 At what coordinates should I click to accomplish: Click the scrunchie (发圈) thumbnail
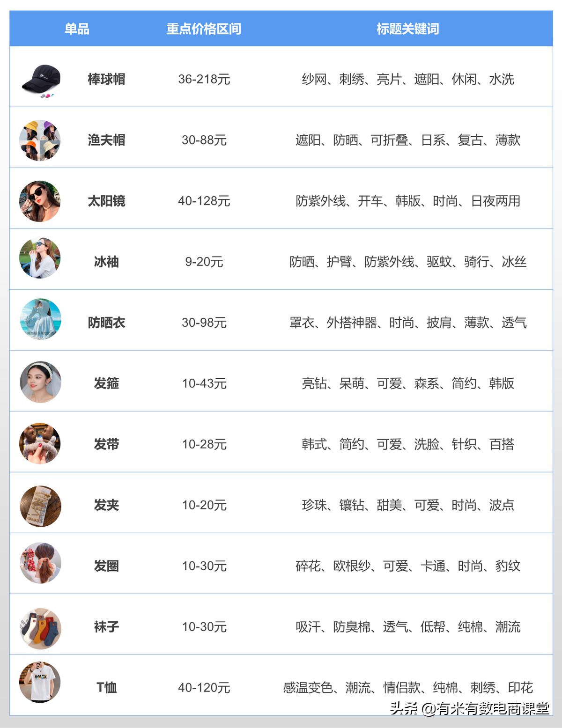(x=41, y=563)
